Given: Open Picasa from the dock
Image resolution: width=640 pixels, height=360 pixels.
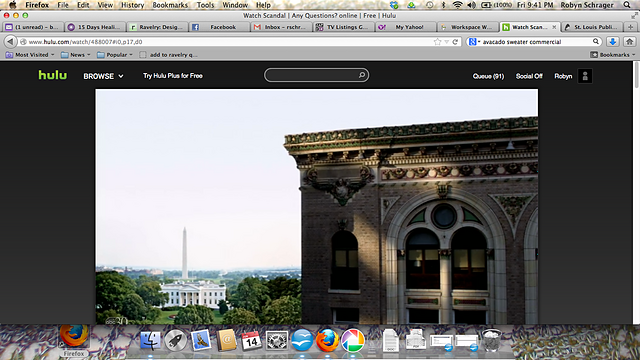Looking at the screenshot, I should click(x=353, y=340).
